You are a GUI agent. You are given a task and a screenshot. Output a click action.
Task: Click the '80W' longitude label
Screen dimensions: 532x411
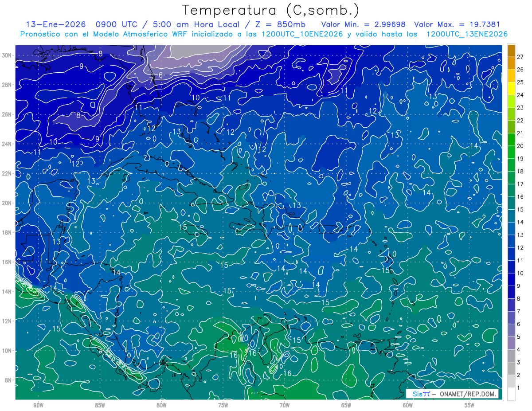(161, 405)
